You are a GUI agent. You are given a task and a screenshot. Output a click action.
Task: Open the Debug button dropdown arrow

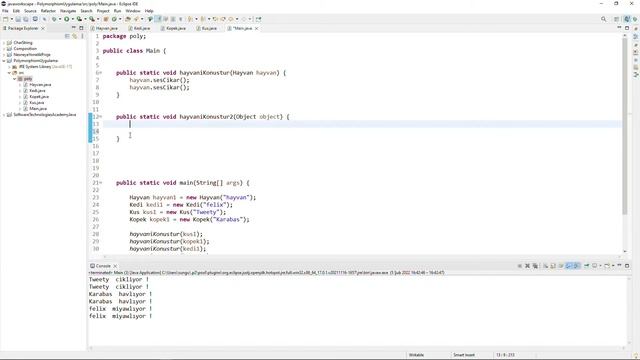[60, 19]
